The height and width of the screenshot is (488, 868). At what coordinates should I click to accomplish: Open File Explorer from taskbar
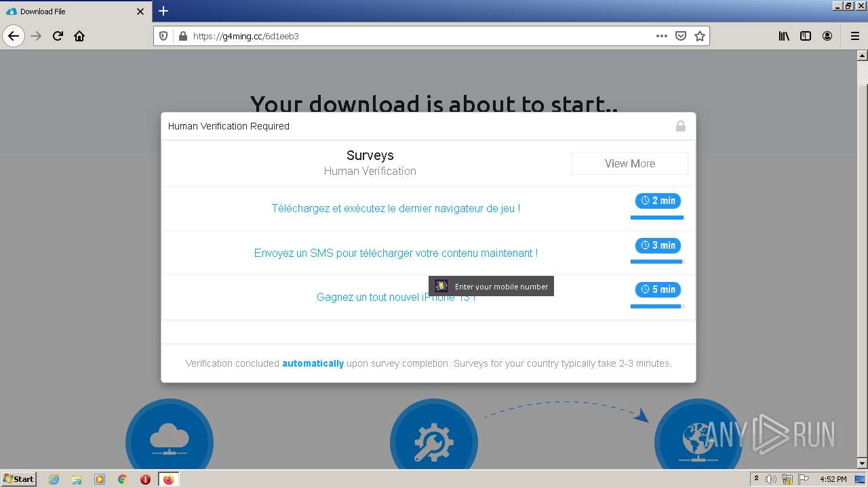tap(77, 479)
